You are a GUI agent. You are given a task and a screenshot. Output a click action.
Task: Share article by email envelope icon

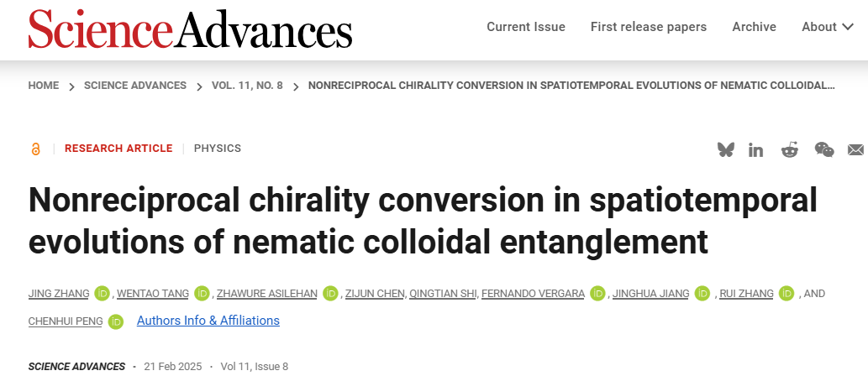pyautogui.click(x=856, y=150)
